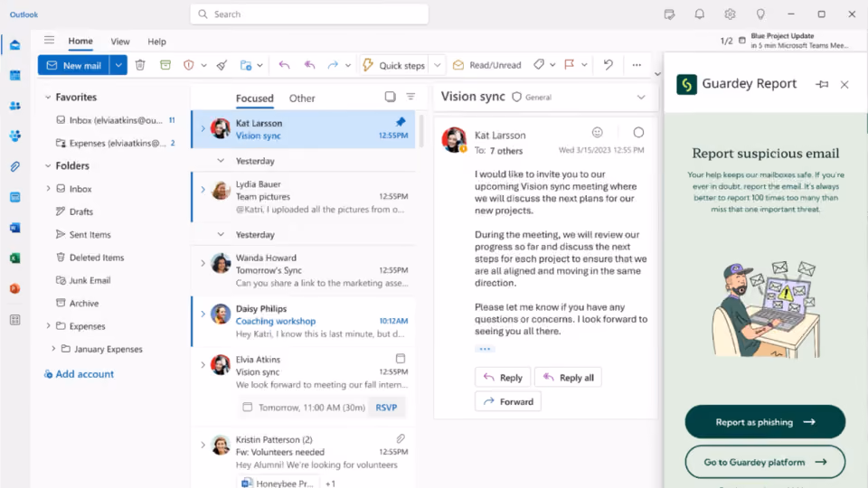This screenshot has height=488, width=868.
Task: Click Report as phishing button
Action: click(765, 422)
